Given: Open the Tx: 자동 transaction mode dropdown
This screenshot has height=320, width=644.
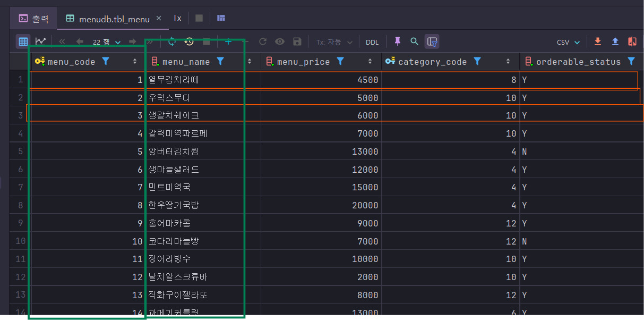Looking at the screenshot, I should pyautogui.click(x=334, y=41).
